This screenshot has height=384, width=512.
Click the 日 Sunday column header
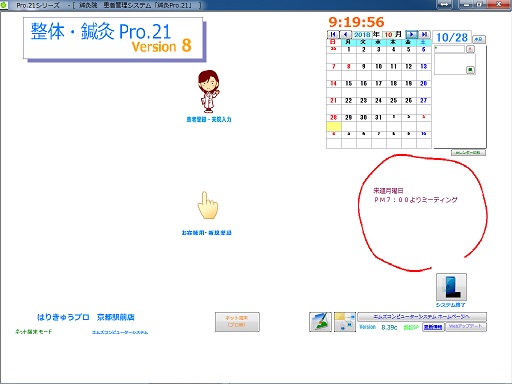click(x=333, y=42)
